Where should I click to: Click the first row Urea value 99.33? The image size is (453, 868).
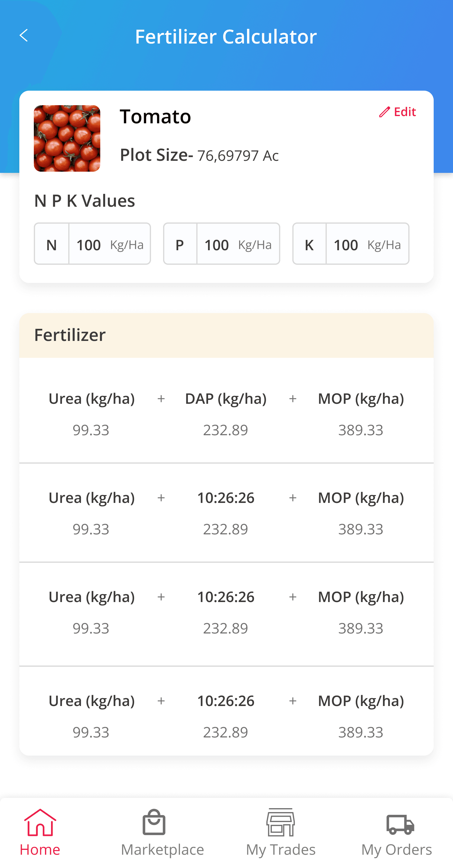[91, 430]
